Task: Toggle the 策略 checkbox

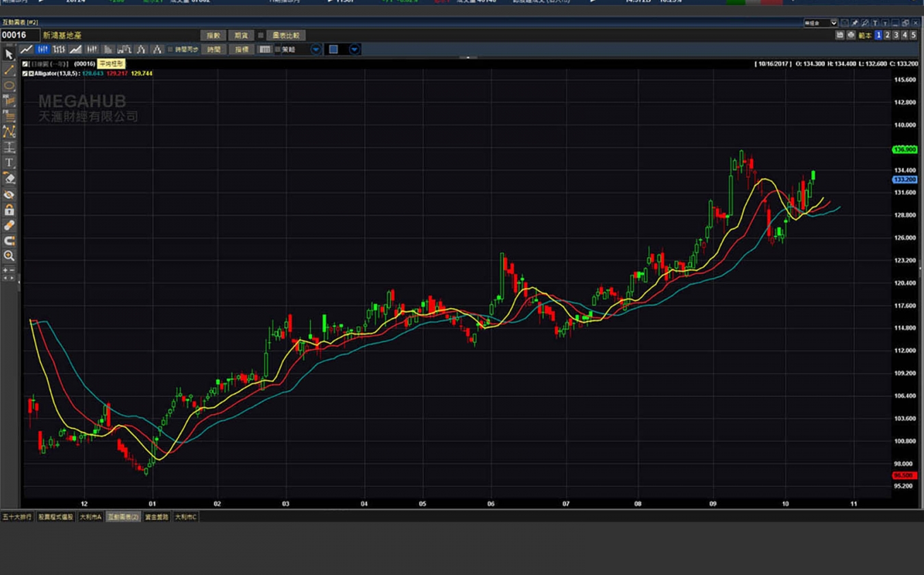Action: coord(277,49)
